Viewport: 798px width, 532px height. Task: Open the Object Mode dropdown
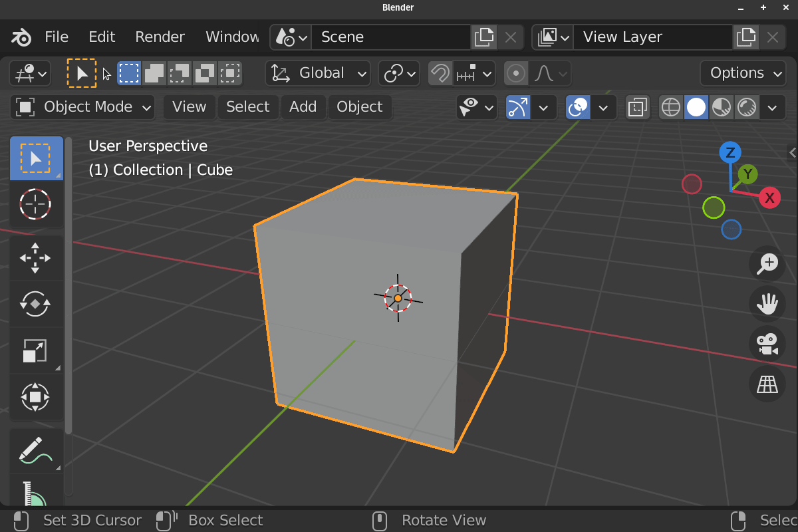[82, 107]
